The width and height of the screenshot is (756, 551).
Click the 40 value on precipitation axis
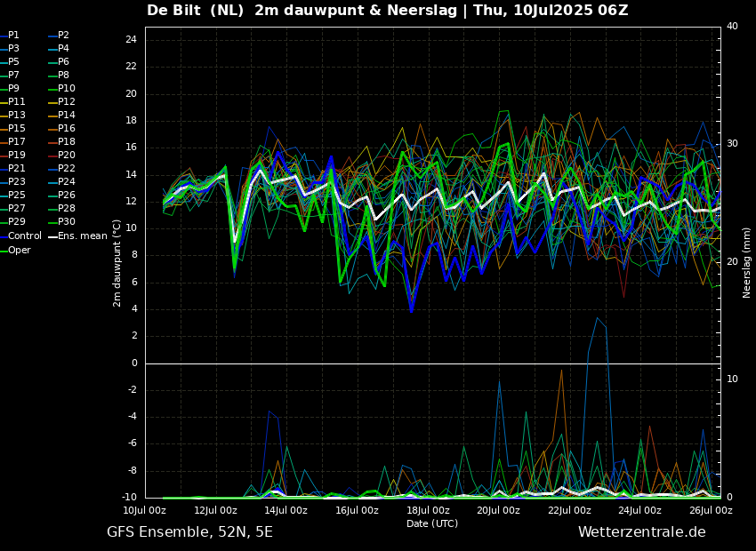[732, 27]
